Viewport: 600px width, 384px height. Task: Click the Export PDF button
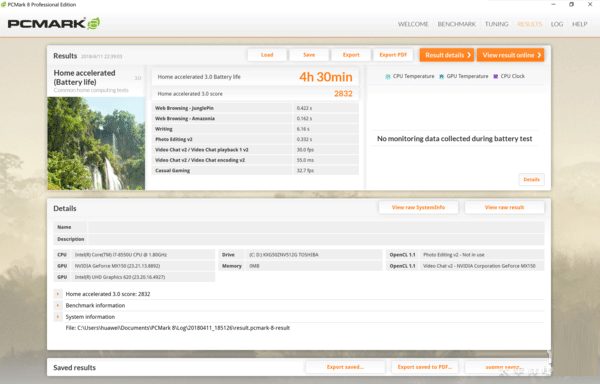point(393,55)
